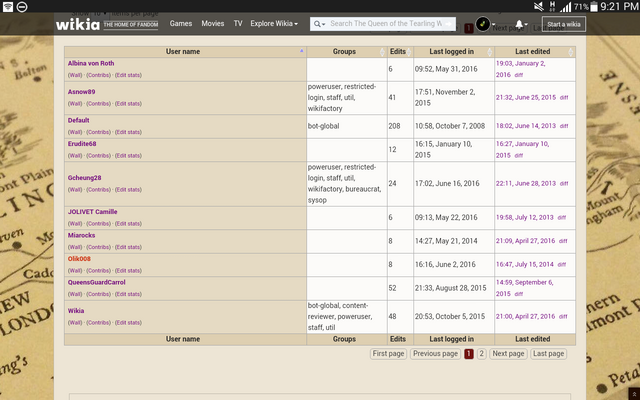The image size is (640, 400).
Task: Sort table by User name column
Action: tap(183, 51)
